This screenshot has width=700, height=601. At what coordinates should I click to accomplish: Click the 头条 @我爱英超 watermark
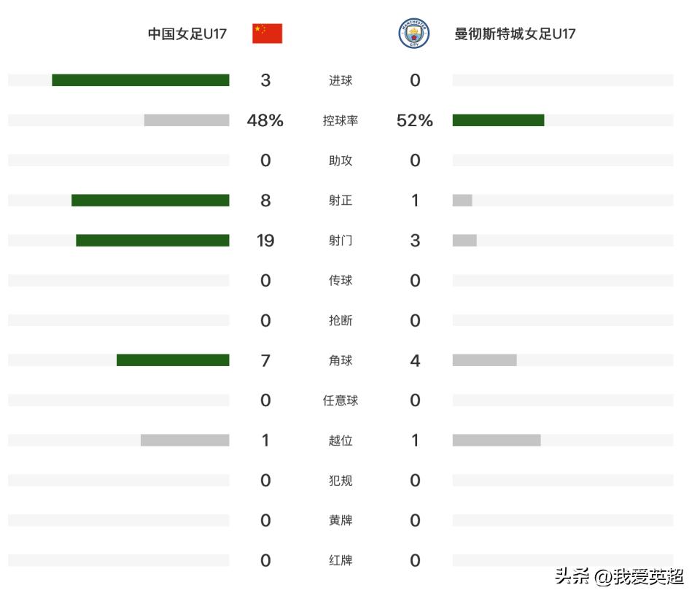[619, 576]
